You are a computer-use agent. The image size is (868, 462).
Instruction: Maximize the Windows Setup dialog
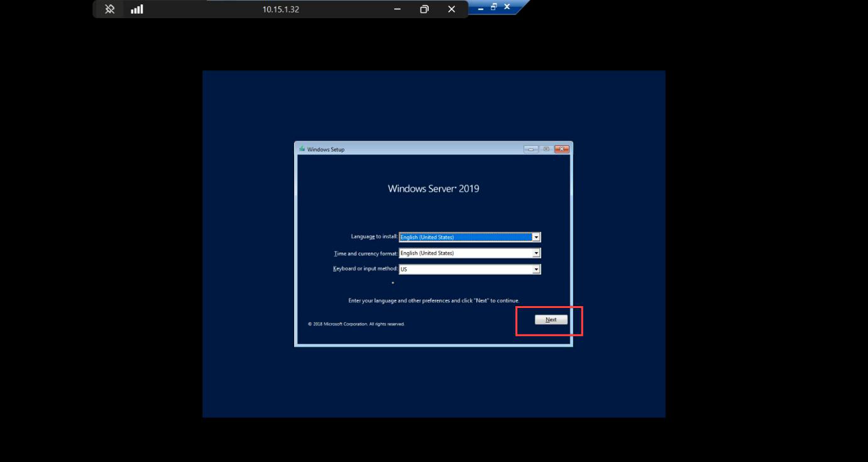(x=546, y=149)
